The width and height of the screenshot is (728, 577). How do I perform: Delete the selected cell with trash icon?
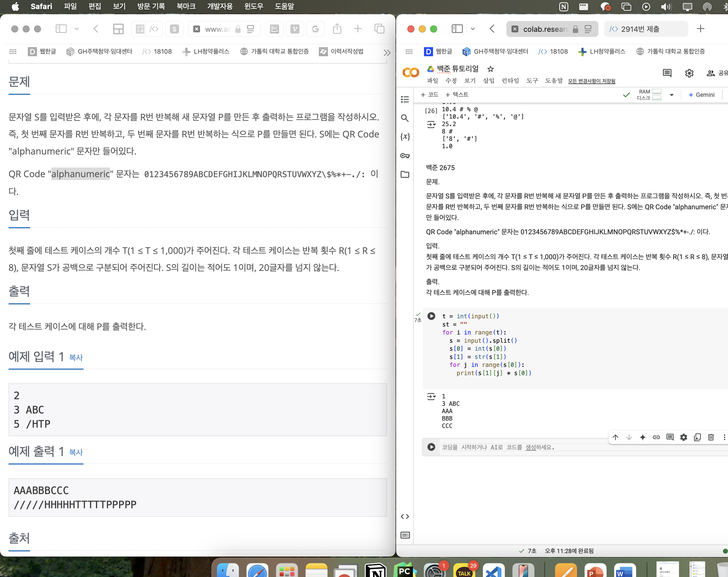(711, 437)
